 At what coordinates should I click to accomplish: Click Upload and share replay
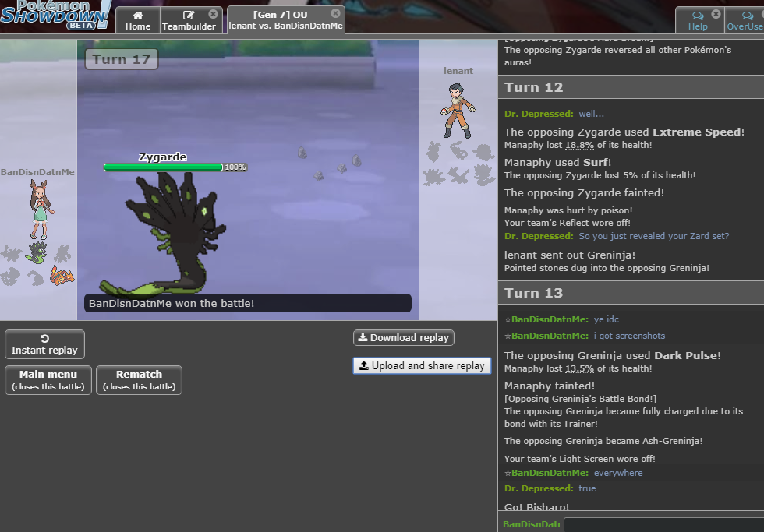422,366
